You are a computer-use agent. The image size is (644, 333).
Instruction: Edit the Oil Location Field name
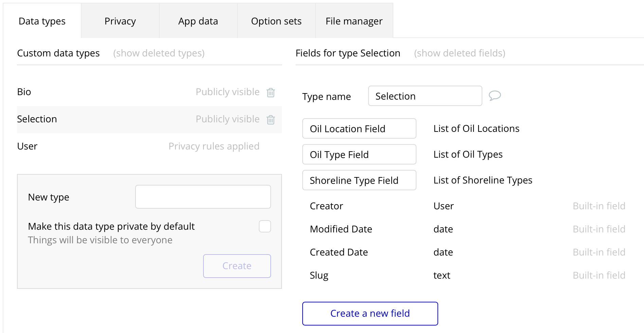click(359, 128)
